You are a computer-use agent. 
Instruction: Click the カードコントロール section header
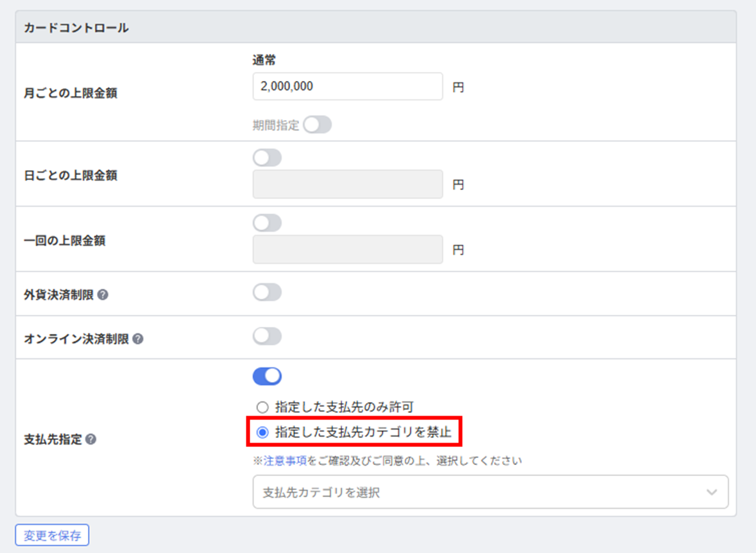coord(376,28)
